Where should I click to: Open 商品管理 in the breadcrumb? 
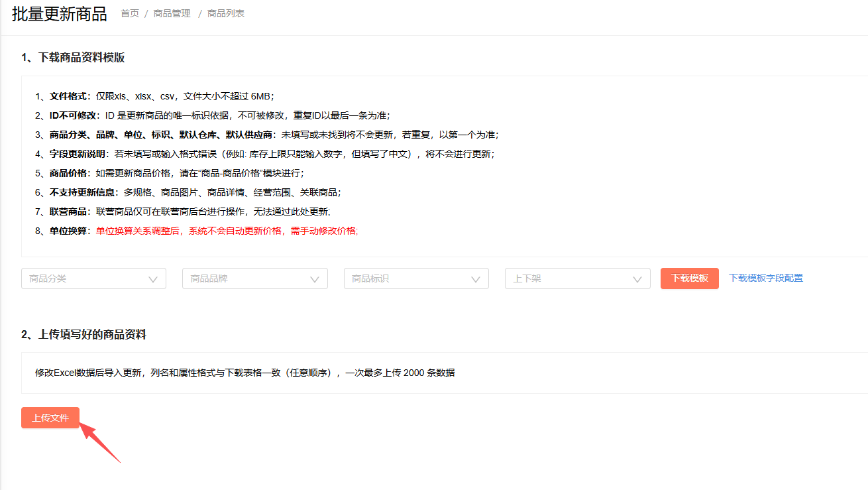[172, 13]
